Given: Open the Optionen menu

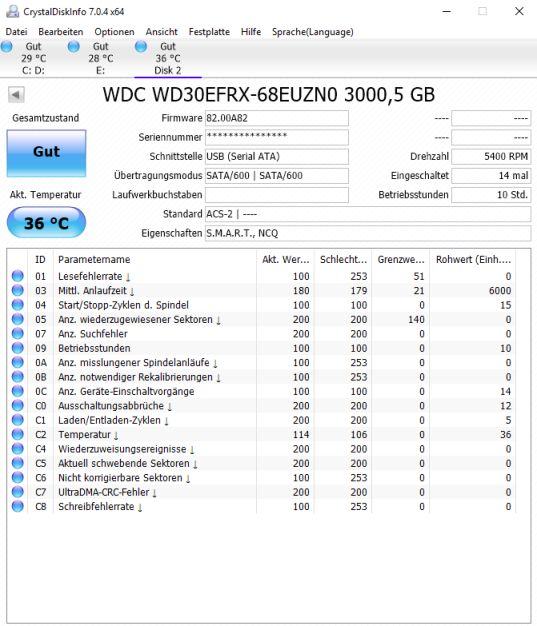Looking at the screenshot, I should click(114, 32).
